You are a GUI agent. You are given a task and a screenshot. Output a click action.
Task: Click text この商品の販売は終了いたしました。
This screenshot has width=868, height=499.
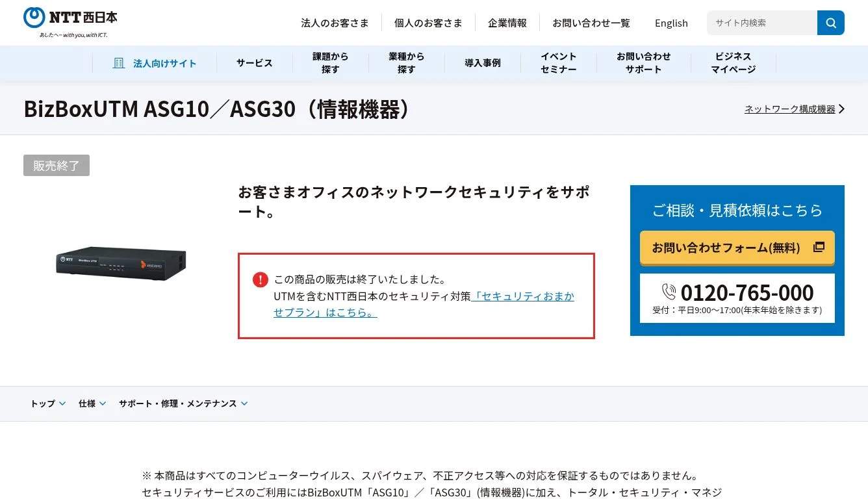pyautogui.click(x=360, y=280)
